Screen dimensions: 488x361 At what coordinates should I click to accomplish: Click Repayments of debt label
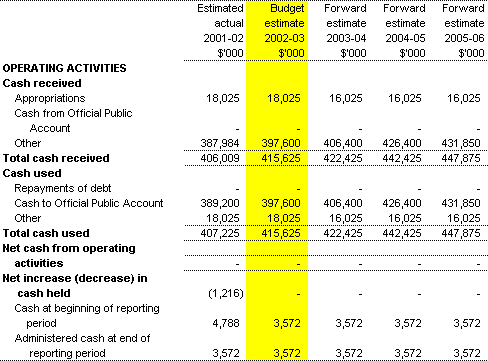[x=63, y=188]
